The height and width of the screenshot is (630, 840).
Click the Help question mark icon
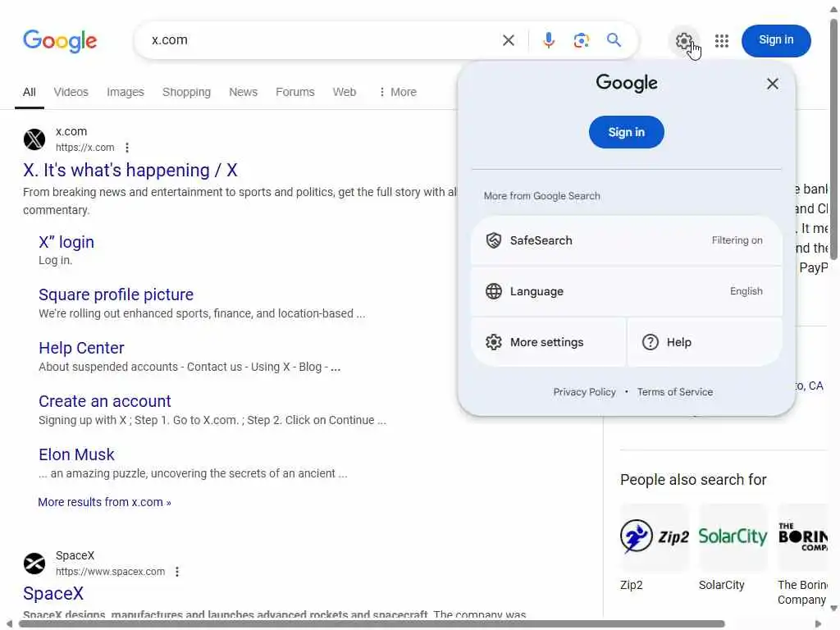(650, 342)
